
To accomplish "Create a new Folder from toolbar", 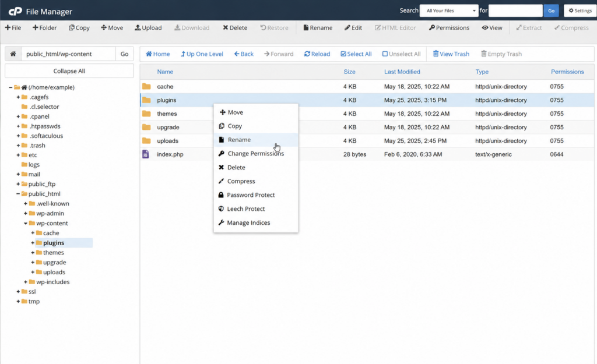I will pyautogui.click(x=44, y=28).
